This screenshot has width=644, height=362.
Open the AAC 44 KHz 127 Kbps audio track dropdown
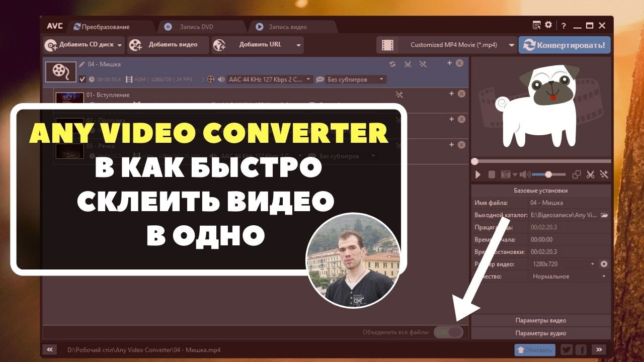tap(270, 79)
